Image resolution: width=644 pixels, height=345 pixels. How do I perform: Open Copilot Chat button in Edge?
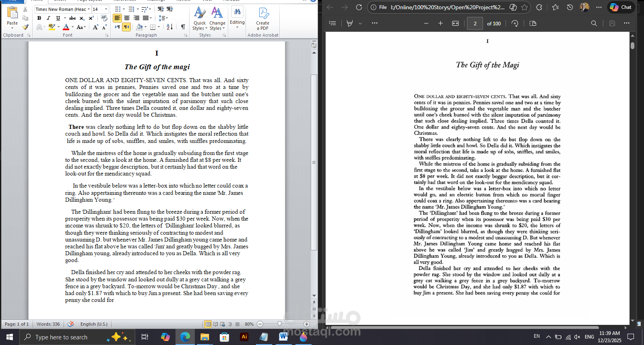tap(621, 7)
